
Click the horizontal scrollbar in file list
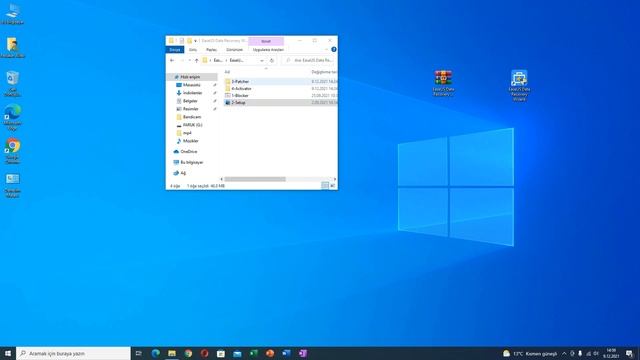coord(255,179)
